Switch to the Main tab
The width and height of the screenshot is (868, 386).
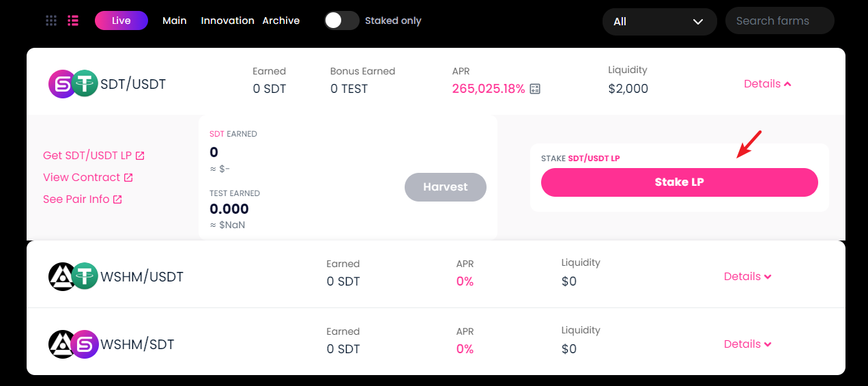click(x=175, y=20)
